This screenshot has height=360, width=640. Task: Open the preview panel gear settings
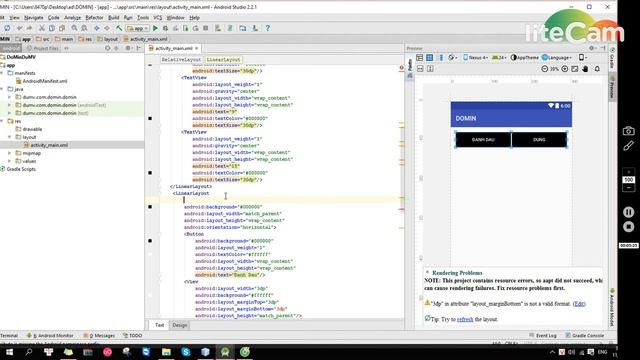coord(591,48)
